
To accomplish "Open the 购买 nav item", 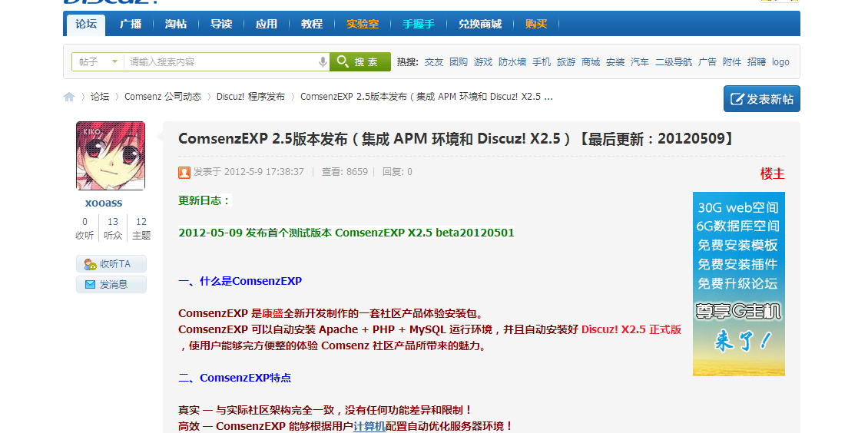I will (x=536, y=25).
